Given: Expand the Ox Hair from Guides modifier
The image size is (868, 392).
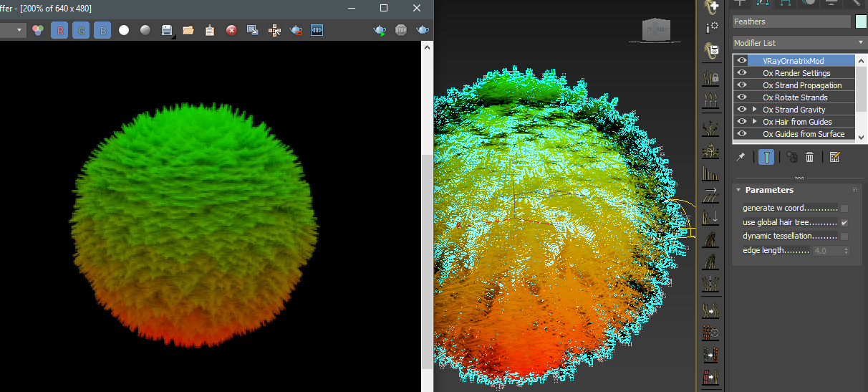Looking at the screenshot, I should point(755,122).
